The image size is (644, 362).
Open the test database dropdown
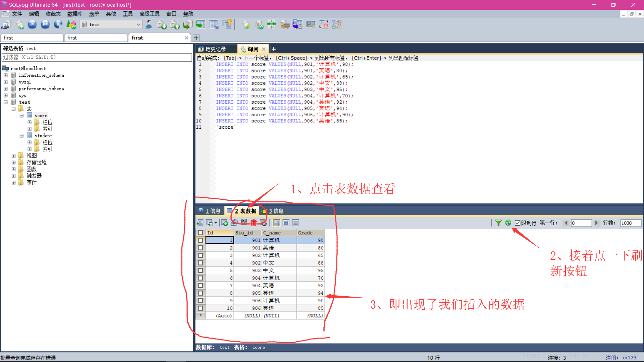(x=139, y=24)
